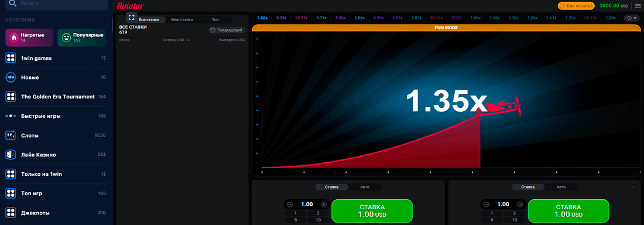Expand round history dropdown
The height and width of the screenshot is (225, 644).
632,18
